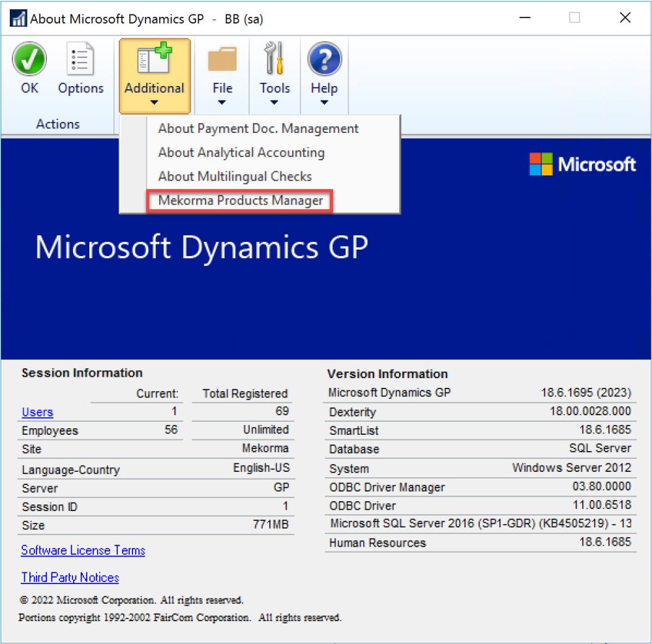This screenshot has width=652, height=644.
Task: Click the Session Information heading
Action: point(82,373)
